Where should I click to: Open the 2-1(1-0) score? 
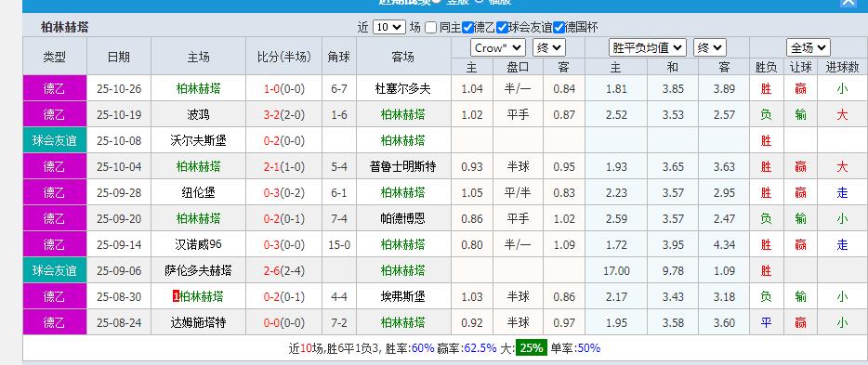pos(283,166)
